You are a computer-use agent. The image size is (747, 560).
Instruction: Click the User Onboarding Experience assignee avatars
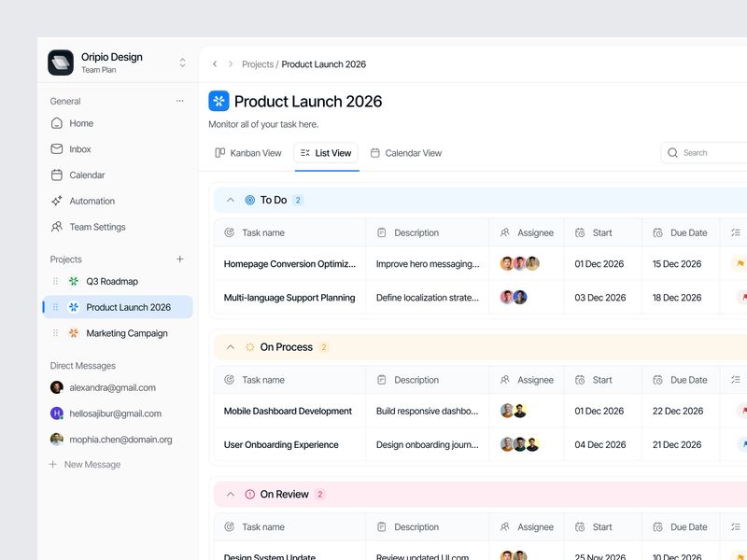520,444
